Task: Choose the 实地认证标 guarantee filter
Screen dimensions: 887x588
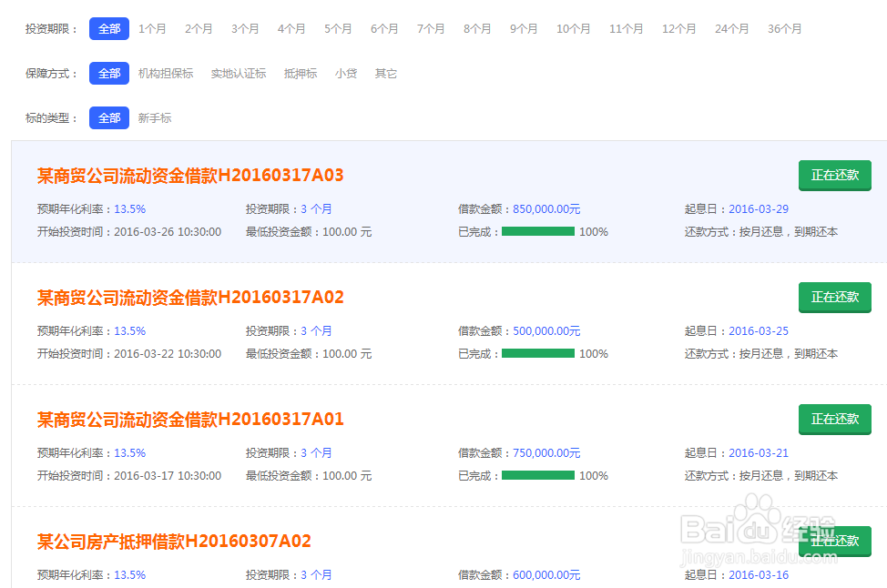Action: (x=239, y=74)
